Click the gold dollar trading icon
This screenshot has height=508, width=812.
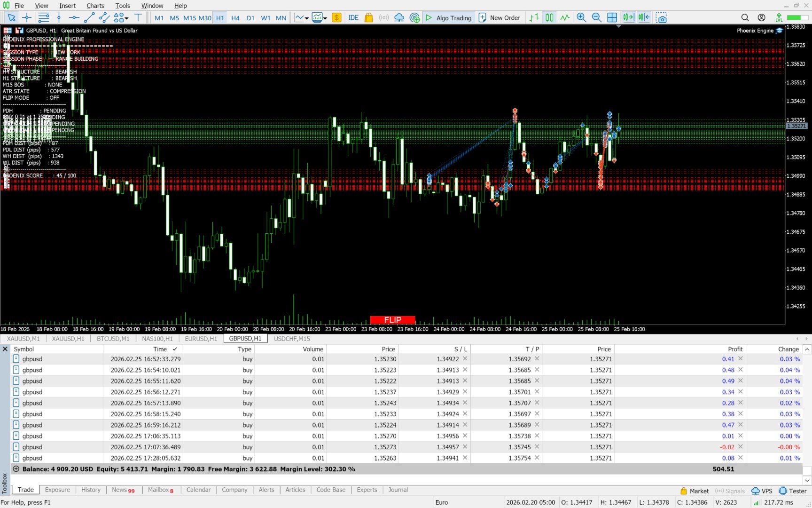point(336,18)
